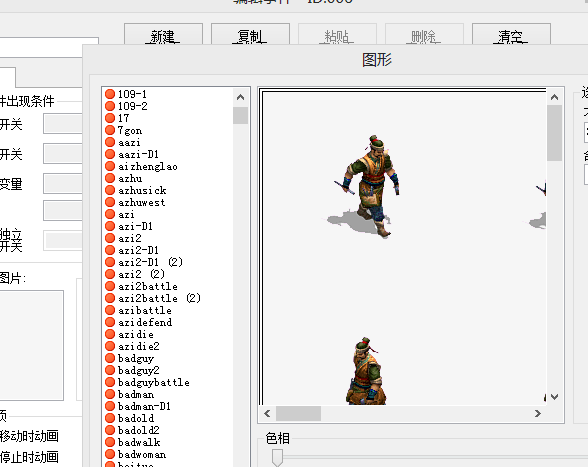Click the orange icon next to azidie
The width and height of the screenshot is (588, 467).
tap(110, 334)
